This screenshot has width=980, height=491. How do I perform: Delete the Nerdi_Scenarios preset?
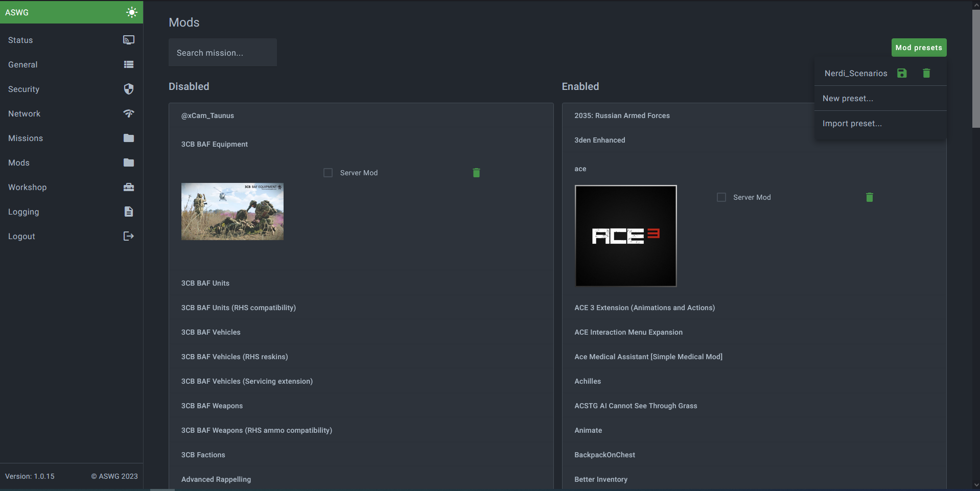click(926, 73)
